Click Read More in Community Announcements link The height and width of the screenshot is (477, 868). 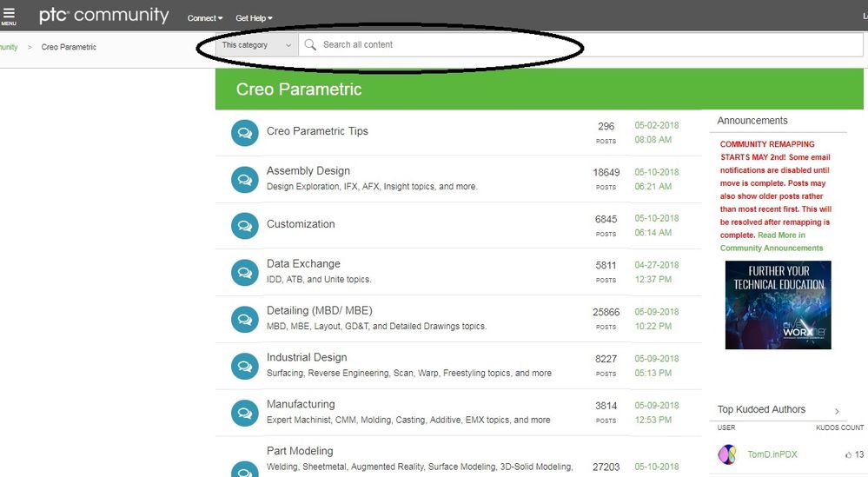772,242
